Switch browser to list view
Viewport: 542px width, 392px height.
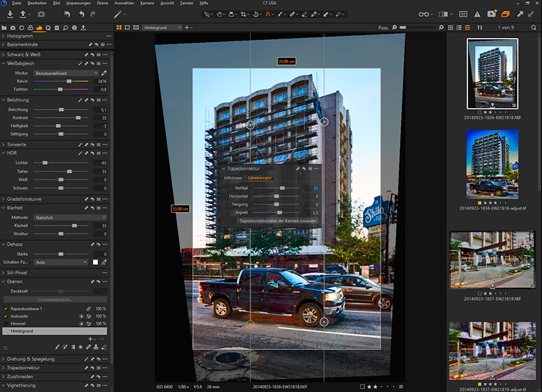[x=459, y=27]
